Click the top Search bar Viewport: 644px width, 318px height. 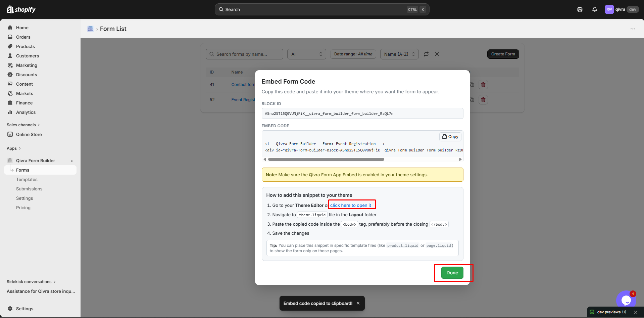[x=322, y=9]
